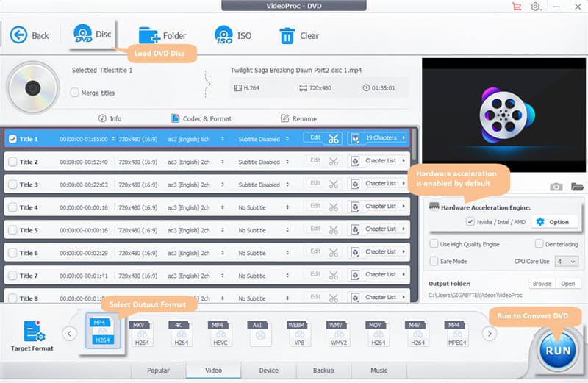Click RUN to convert DVD
This screenshot has width=588, height=383.
[x=558, y=351]
